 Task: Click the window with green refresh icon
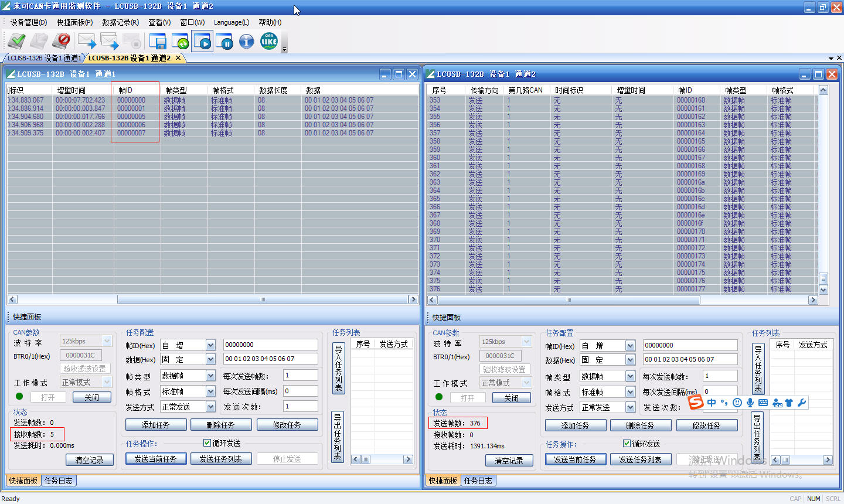point(180,41)
